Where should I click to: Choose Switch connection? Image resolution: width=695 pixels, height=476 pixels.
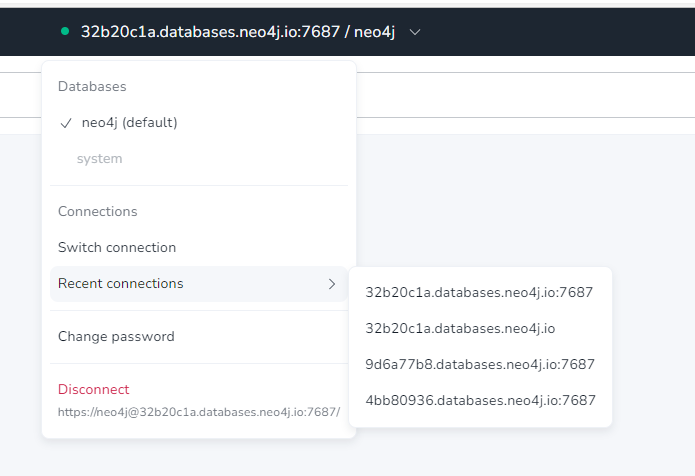coord(117,247)
